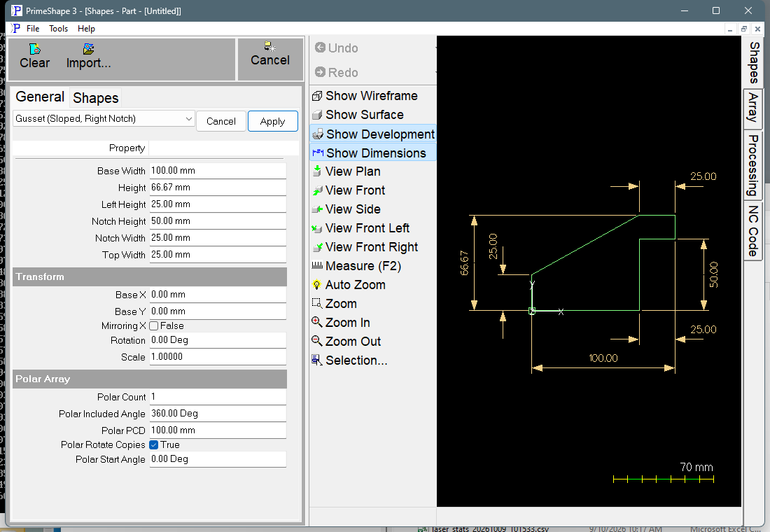Open the Processing side tab
The image size is (770, 532).
[752, 165]
